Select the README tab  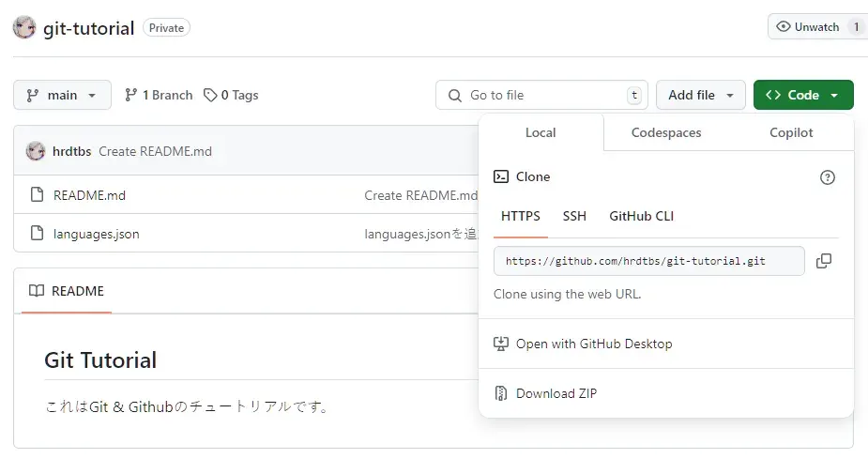[67, 291]
